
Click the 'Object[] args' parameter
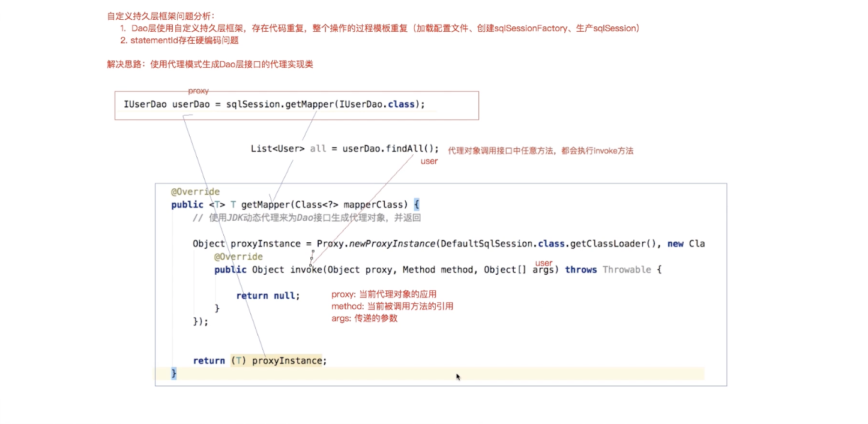pyautogui.click(x=519, y=270)
